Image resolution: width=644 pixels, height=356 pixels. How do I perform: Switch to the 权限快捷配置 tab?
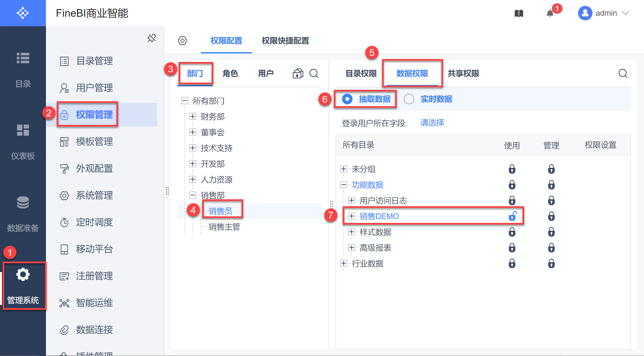tap(285, 41)
